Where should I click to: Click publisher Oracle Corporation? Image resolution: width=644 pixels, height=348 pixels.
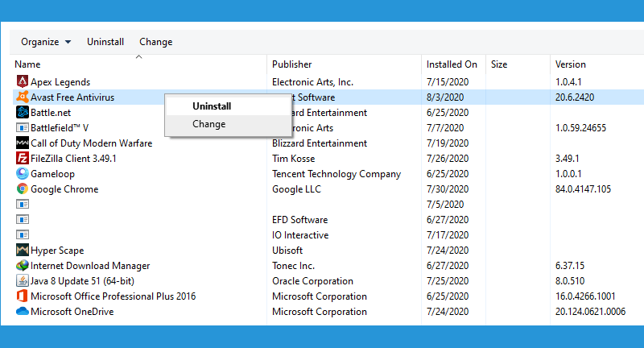pyautogui.click(x=312, y=281)
